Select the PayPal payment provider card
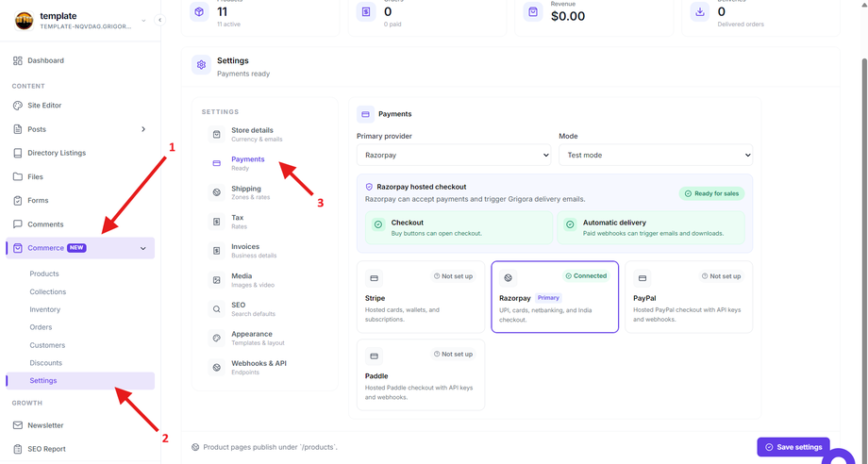 click(689, 297)
